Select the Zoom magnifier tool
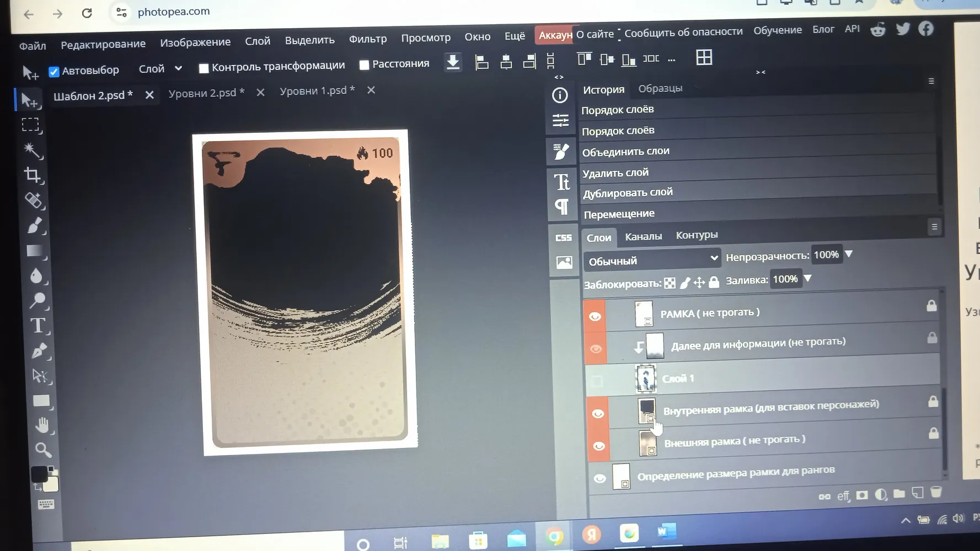Viewport: 980px width, 551px height. tap(43, 450)
